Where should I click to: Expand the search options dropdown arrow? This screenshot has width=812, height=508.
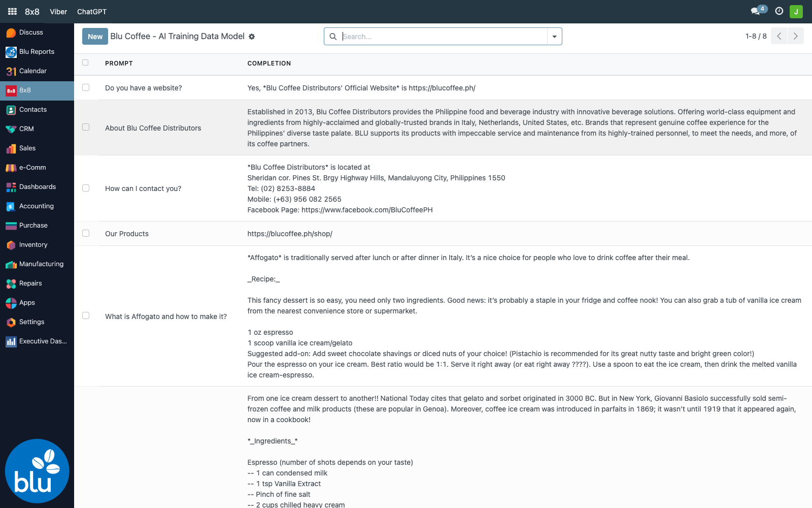(x=554, y=37)
